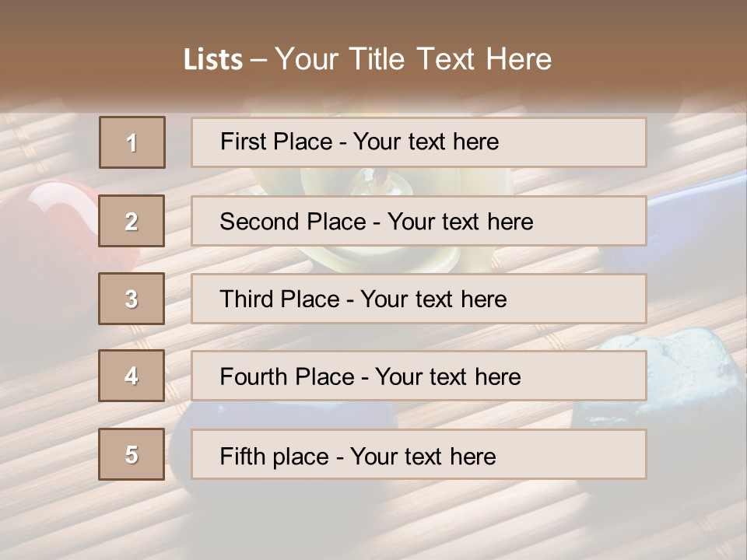747x560 pixels.
Task: Click the number 1 box
Action: [x=132, y=142]
